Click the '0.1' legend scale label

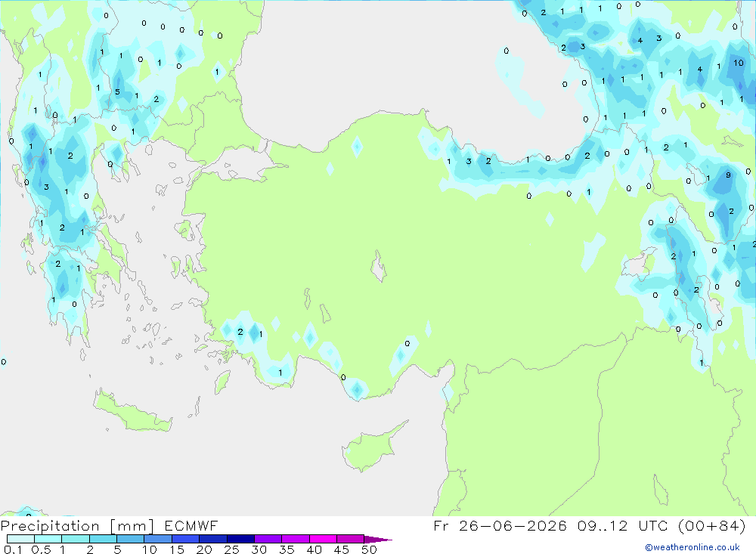pyautogui.click(x=13, y=549)
